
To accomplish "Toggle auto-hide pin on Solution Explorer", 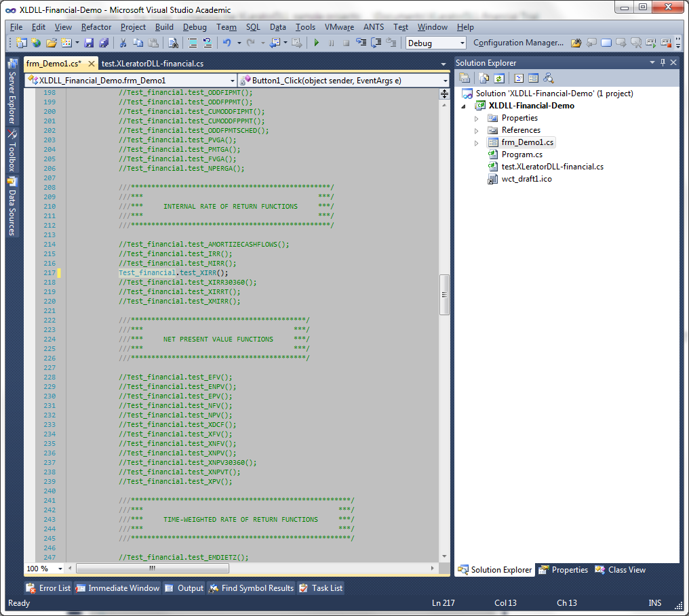I will tap(663, 62).
